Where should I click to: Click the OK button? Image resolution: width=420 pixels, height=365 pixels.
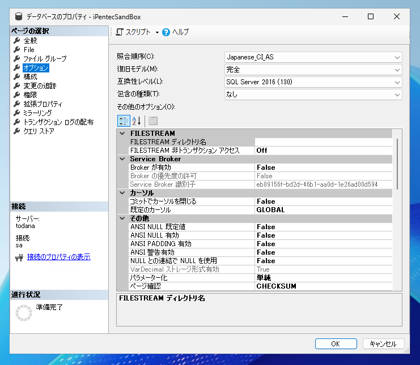(336, 344)
